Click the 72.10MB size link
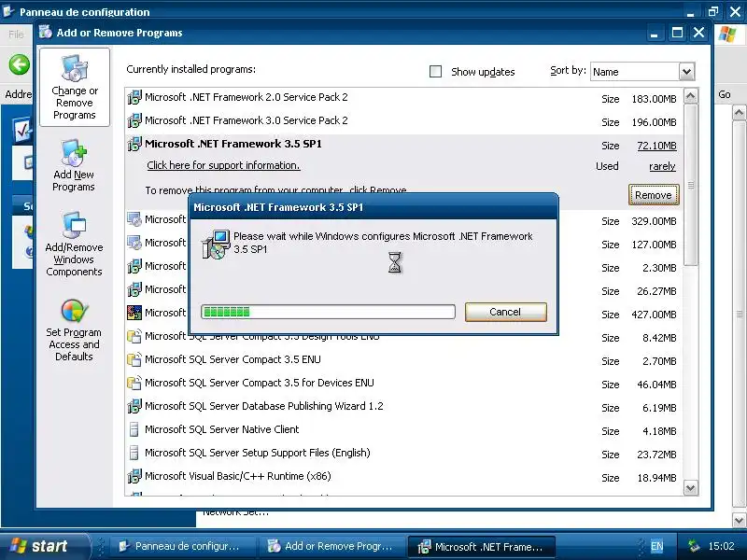This screenshot has height=560, width=747. [656, 146]
